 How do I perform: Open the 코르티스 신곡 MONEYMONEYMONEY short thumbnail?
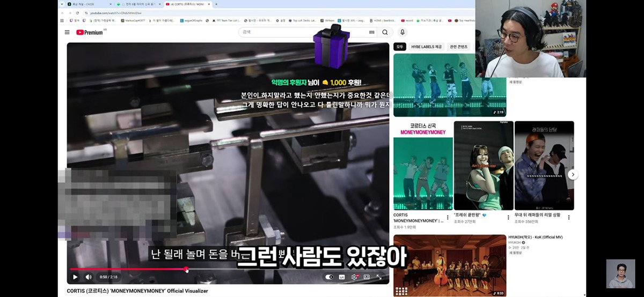(x=423, y=166)
